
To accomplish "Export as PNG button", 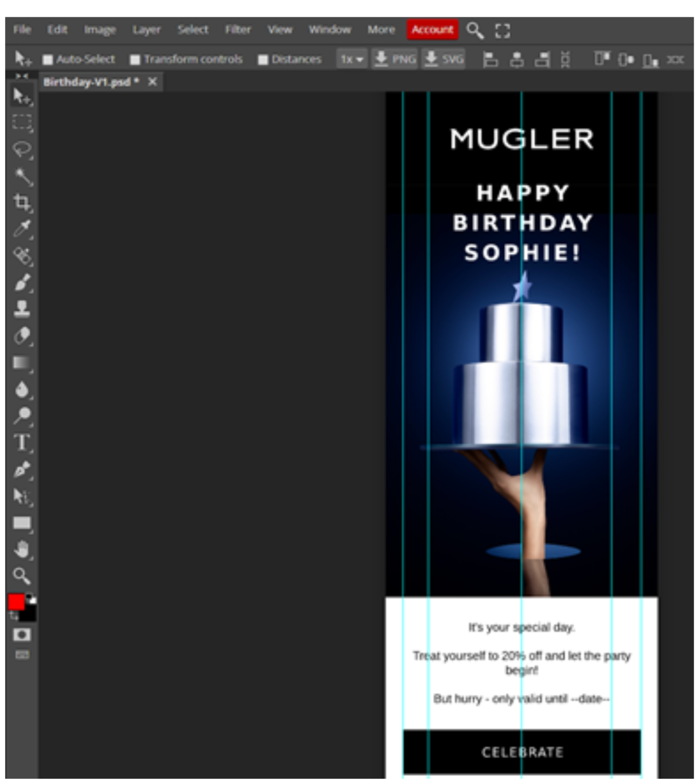I will [395, 59].
